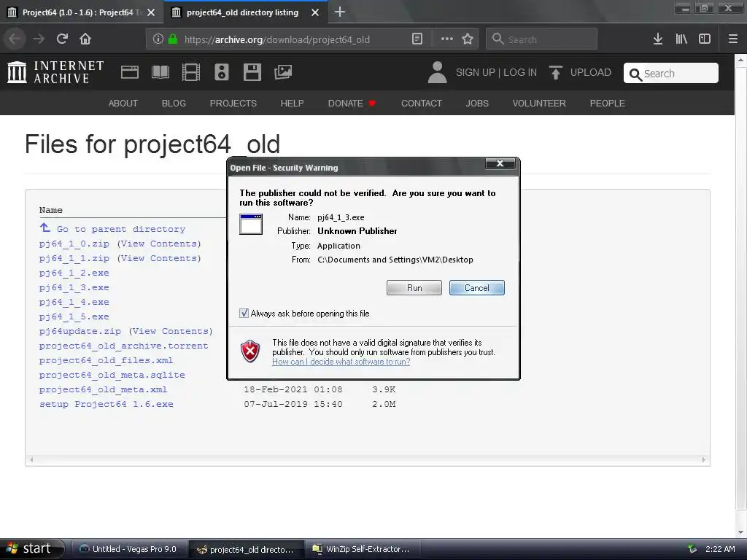Click the green padlock security icon
Image resolution: width=747 pixels, height=560 pixels.
pyautogui.click(x=173, y=39)
